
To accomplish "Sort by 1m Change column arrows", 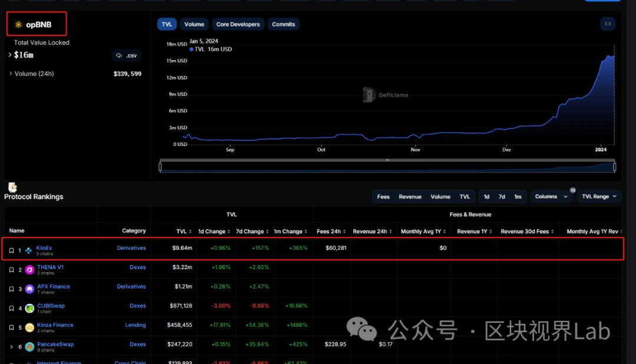I will [x=306, y=231].
